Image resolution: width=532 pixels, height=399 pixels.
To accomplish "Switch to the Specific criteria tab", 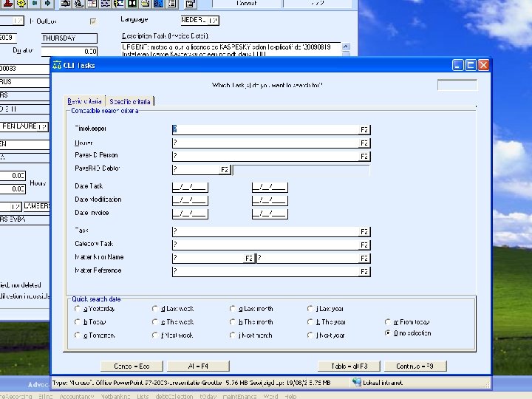I will (130, 101).
